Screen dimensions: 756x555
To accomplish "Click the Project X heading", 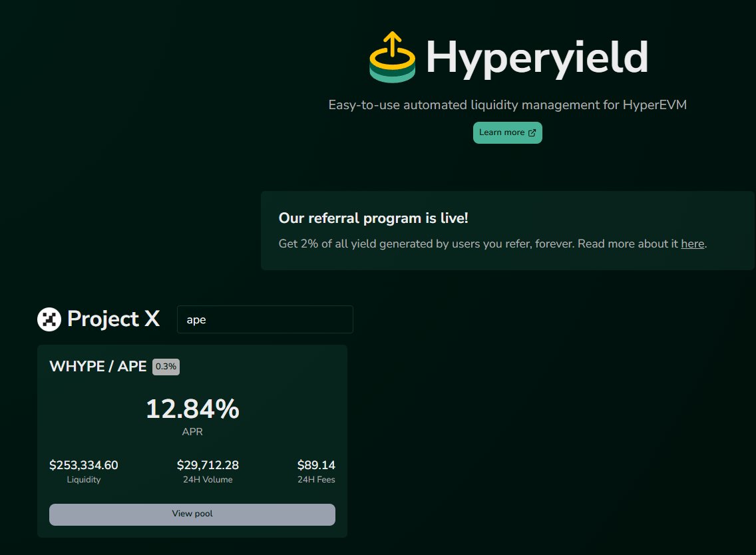I will click(x=113, y=319).
